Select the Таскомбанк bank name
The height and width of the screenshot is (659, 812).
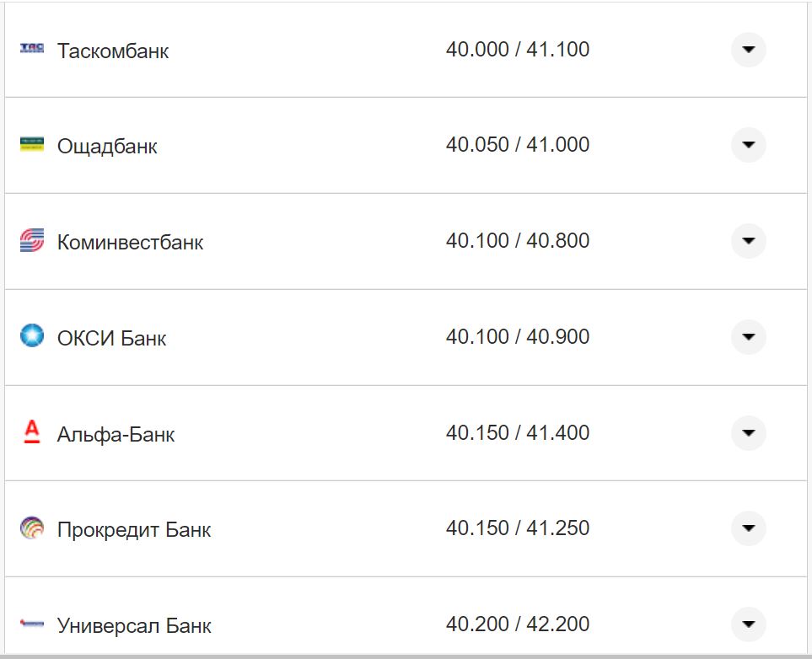(x=113, y=51)
